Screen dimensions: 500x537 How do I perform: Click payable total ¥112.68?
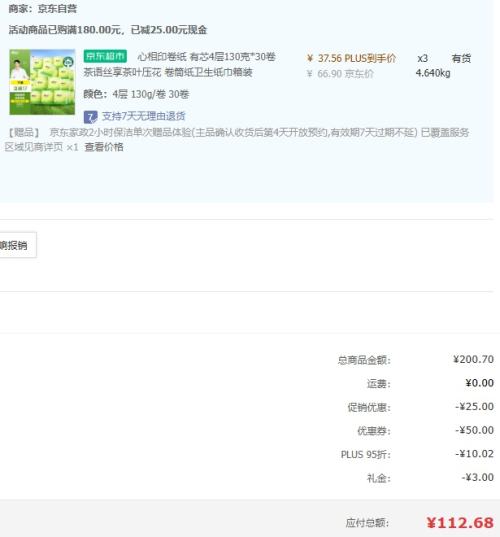click(460, 523)
